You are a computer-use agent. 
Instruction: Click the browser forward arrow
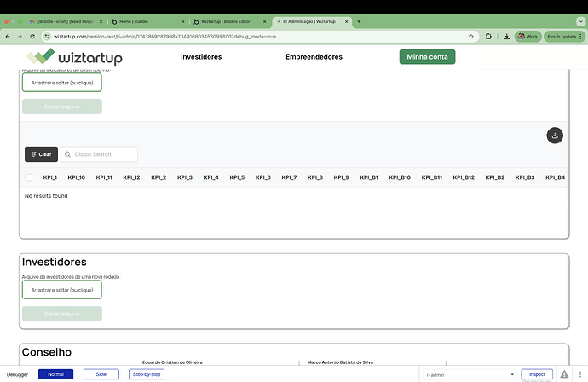(20, 37)
